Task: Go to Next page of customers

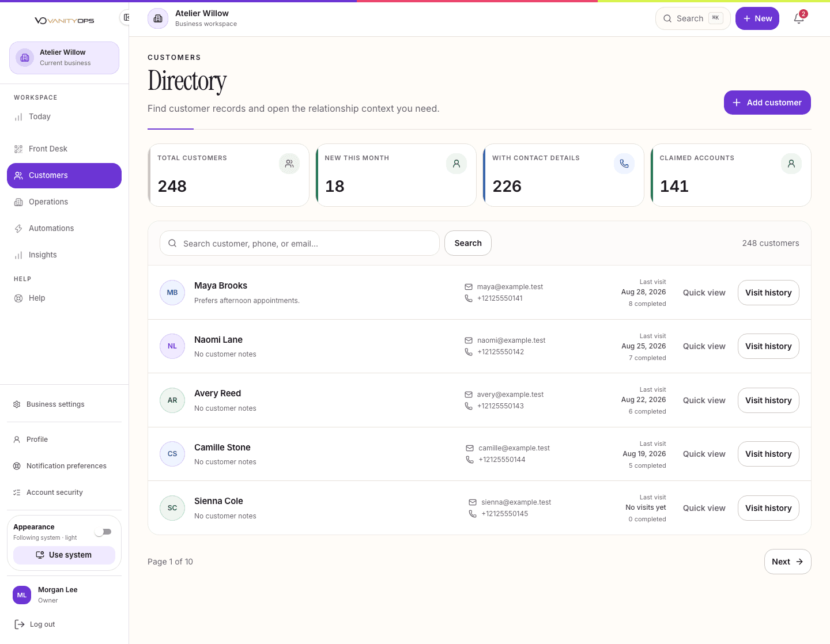Action: click(x=787, y=562)
